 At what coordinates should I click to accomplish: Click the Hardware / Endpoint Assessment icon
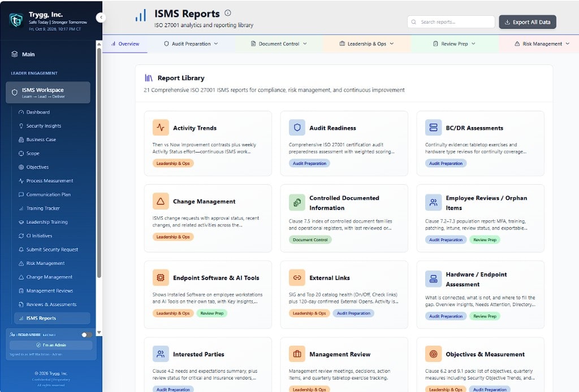click(433, 279)
